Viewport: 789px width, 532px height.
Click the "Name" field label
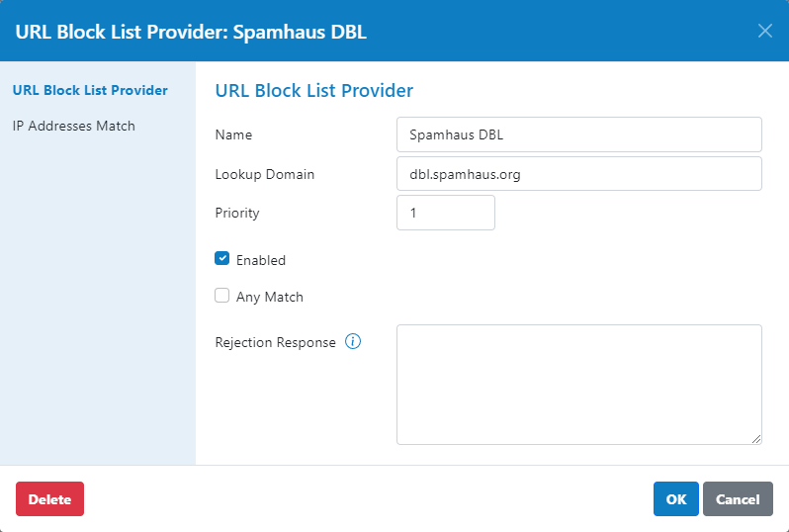click(x=233, y=134)
